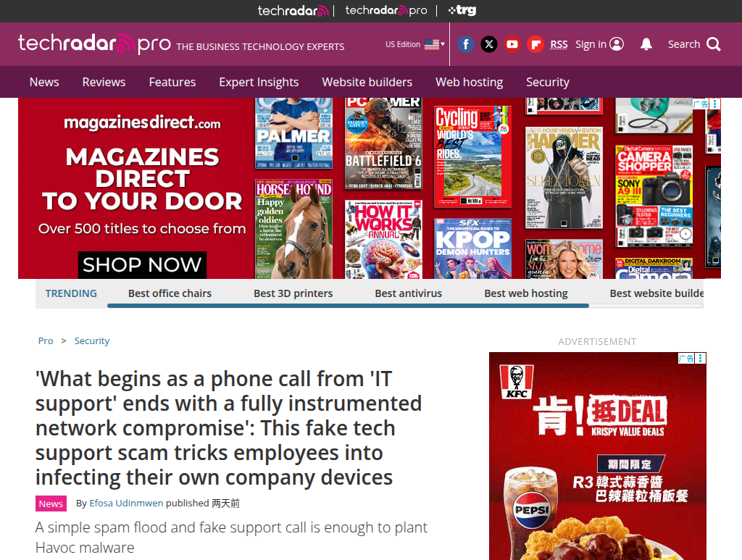Viewport: 742px width, 560px height.
Task: Open author Efosa Udinmwen's profile
Action: (x=126, y=503)
